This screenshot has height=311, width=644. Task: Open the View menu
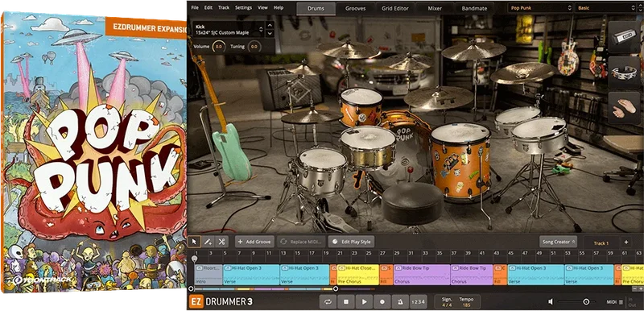pos(262,7)
